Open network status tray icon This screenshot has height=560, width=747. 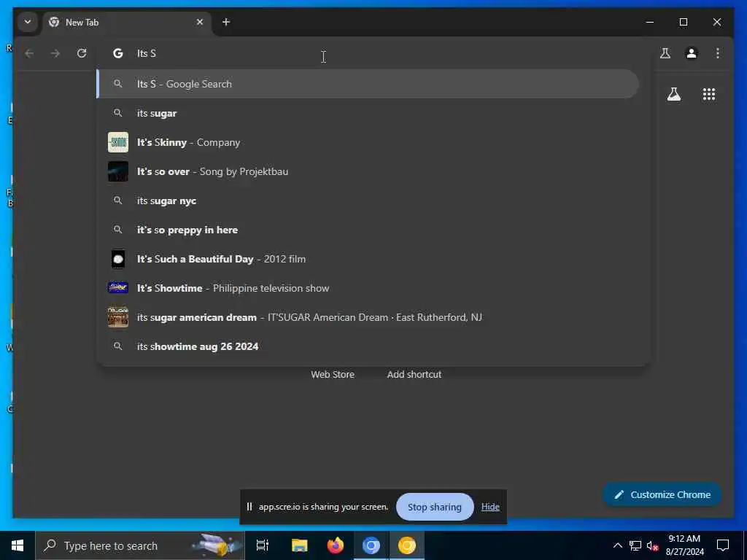tap(635, 545)
